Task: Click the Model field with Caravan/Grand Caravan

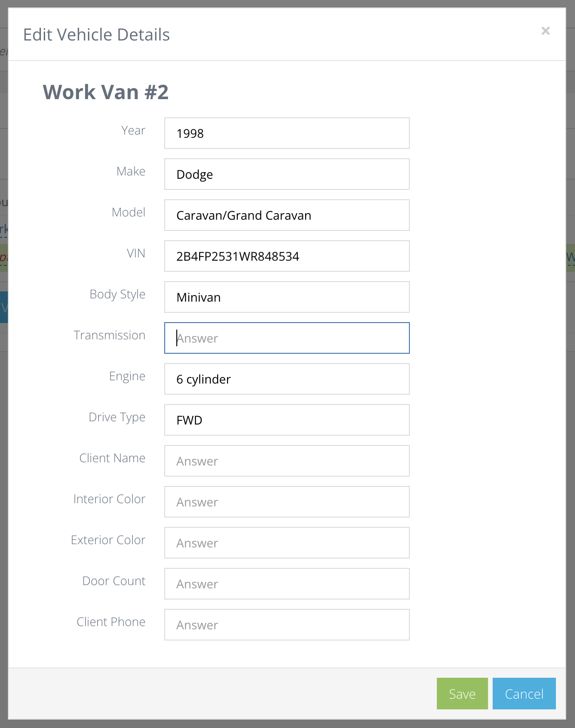Action: 287,215
